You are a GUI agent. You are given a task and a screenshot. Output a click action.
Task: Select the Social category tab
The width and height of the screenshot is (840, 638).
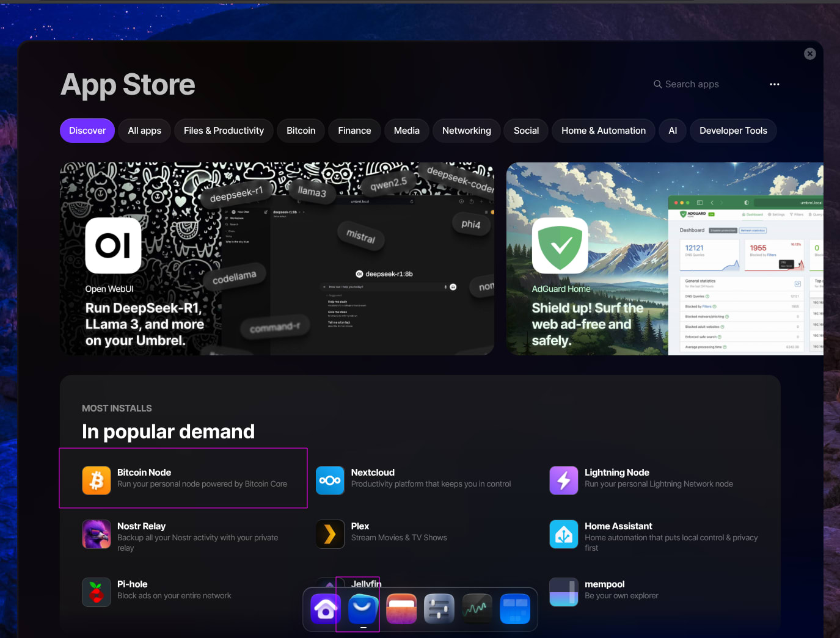[527, 131]
